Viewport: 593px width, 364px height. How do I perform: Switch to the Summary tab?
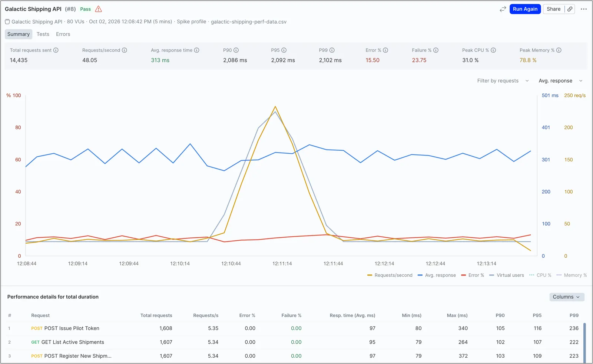click(x=19, y=34)
